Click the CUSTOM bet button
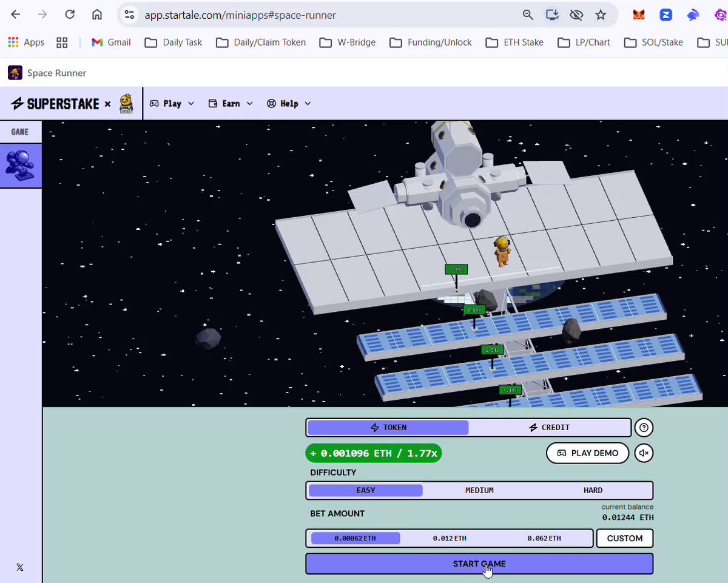 coord(625,538)
